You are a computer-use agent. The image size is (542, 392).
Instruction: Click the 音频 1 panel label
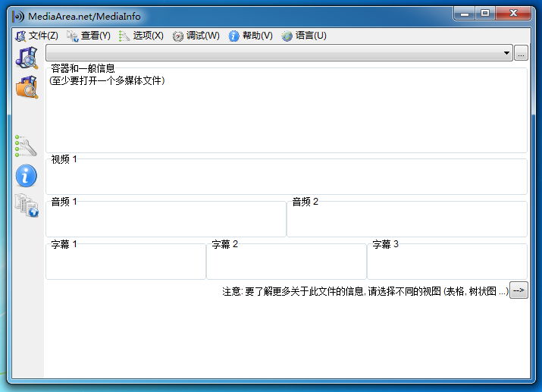[64, 202]
